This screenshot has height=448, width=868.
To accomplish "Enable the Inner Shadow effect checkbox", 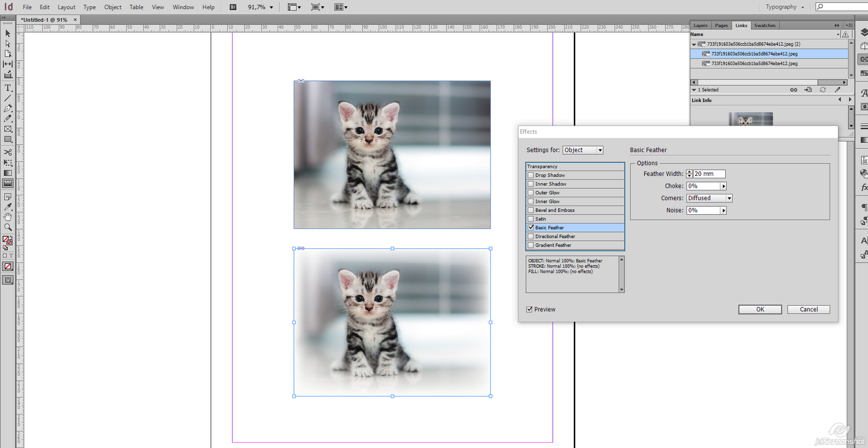I will point(531,184).
